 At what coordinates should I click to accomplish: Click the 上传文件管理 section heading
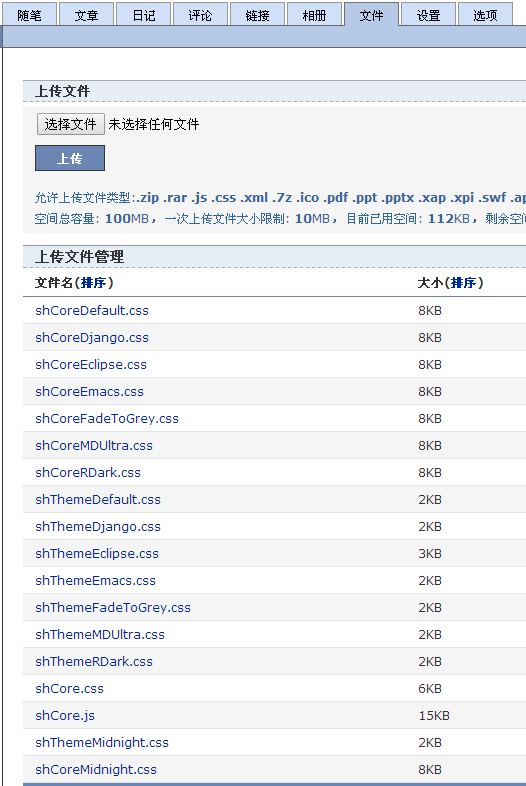(x=79, y=257)
